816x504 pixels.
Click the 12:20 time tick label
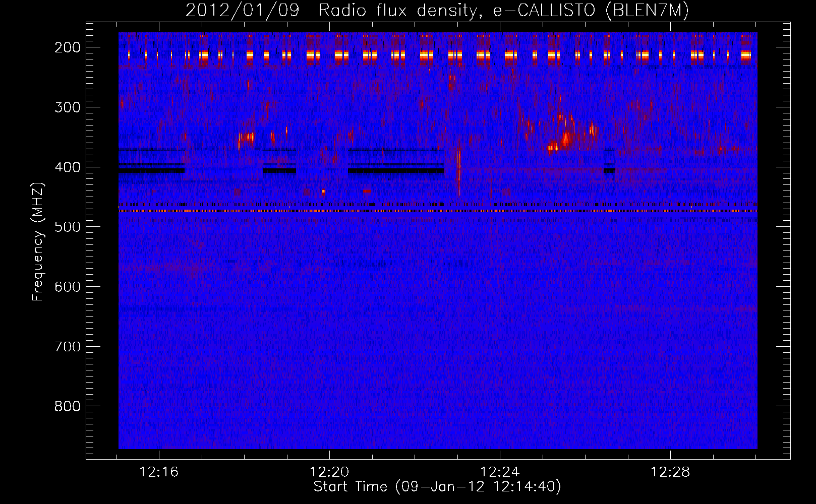(x=329, y=472)
